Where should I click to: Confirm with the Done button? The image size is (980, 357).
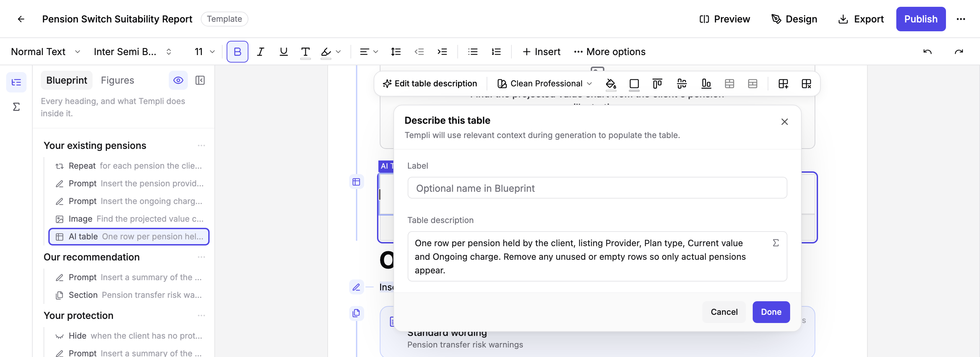click(771, 312)
